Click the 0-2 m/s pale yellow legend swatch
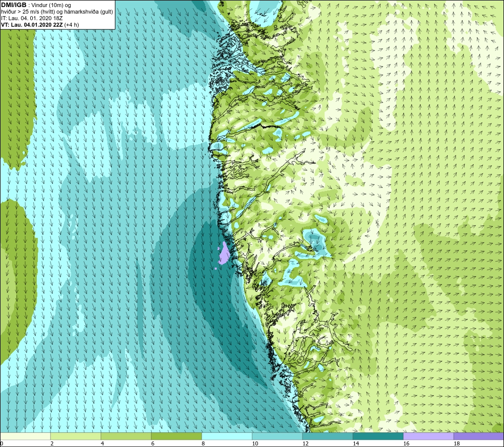Viewport: 504px width, 447px height. (x=25, y=436)
